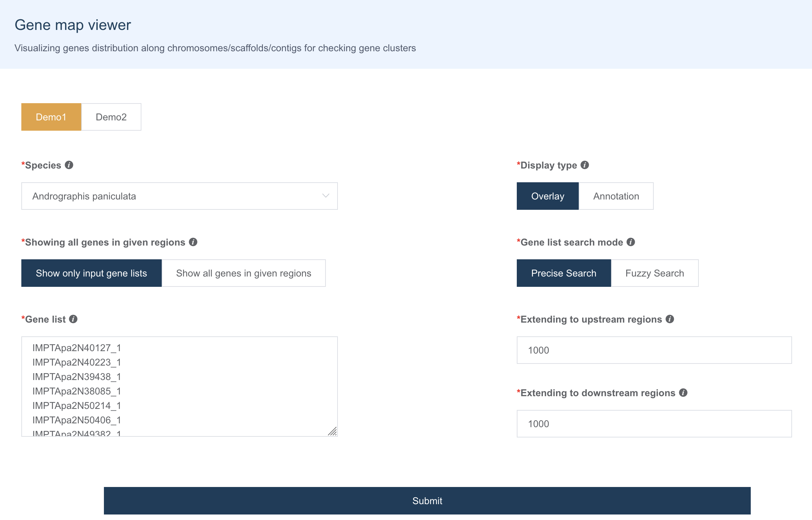Viewport: 812px width, 520px height.
Task: Submit the gene map form
Action: tap(427, 501)
